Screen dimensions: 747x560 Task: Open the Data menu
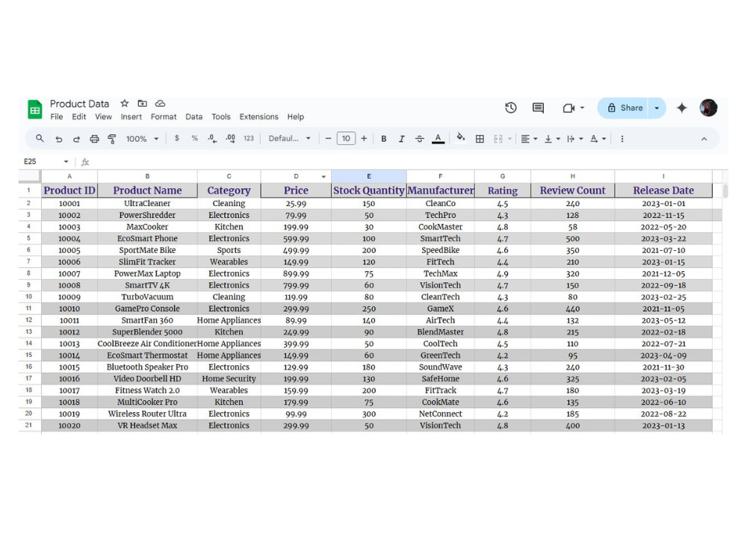[194, 116]
